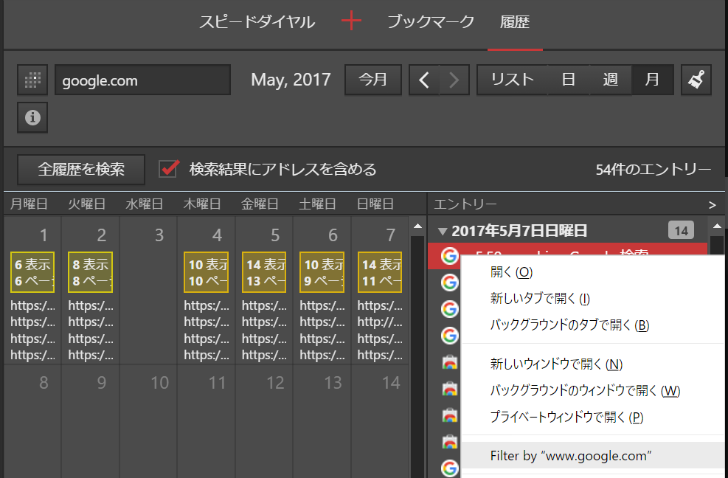
Task: Switch to 日 view
Action: tap(568, 80)
